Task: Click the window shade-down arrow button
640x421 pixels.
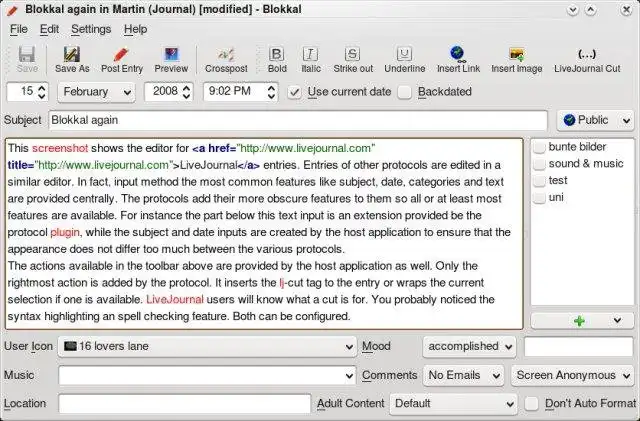Action: [x=573, y=10]
